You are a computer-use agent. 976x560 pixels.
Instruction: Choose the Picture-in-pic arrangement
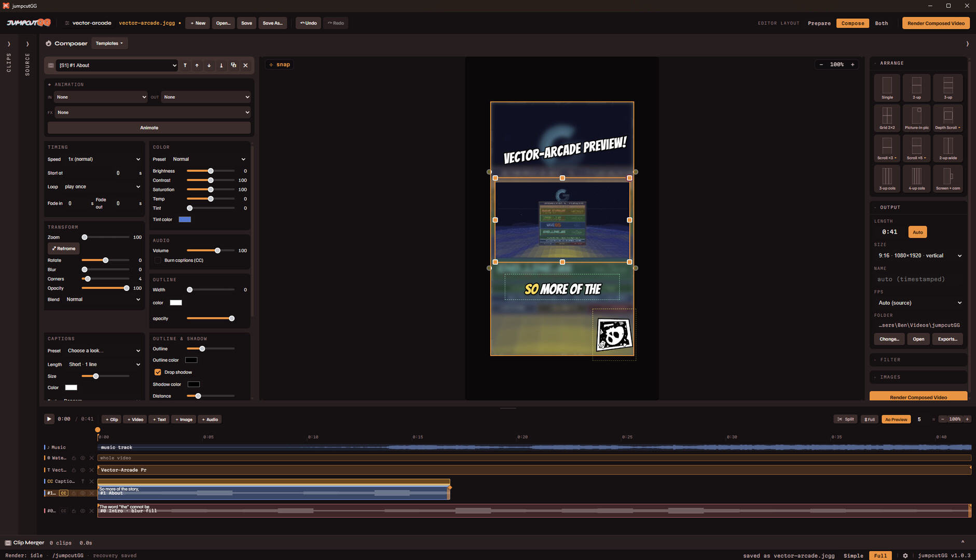click(917, 118)
